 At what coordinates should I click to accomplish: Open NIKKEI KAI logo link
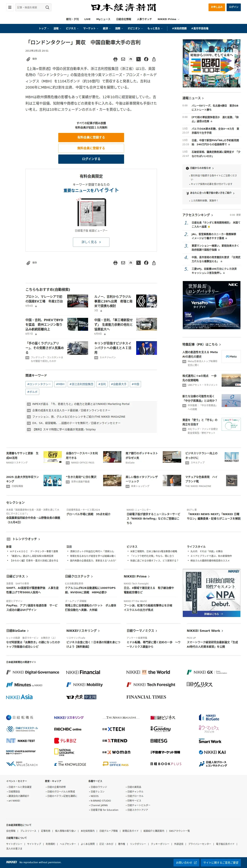point(212,752)
